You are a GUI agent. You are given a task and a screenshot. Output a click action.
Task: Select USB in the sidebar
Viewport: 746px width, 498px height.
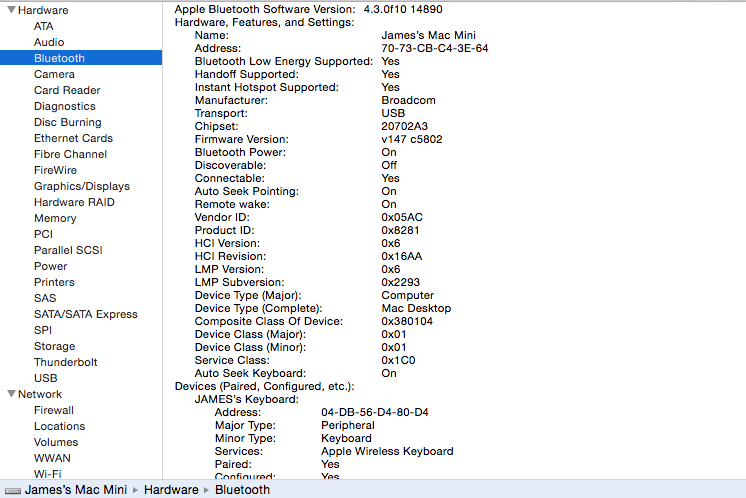point(46,378)
